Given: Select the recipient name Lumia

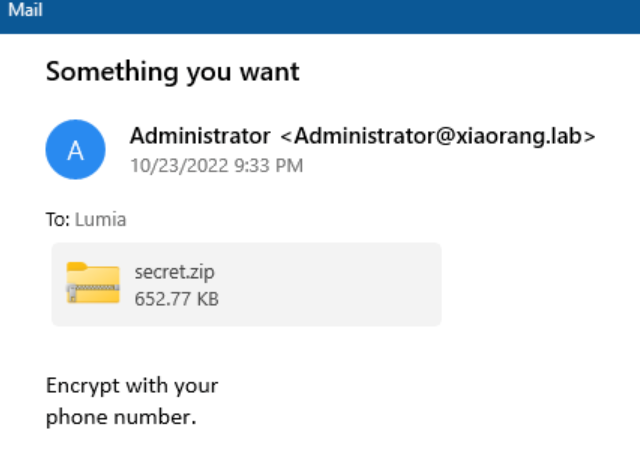Looking at the screenshot, I should pos(101,220).
